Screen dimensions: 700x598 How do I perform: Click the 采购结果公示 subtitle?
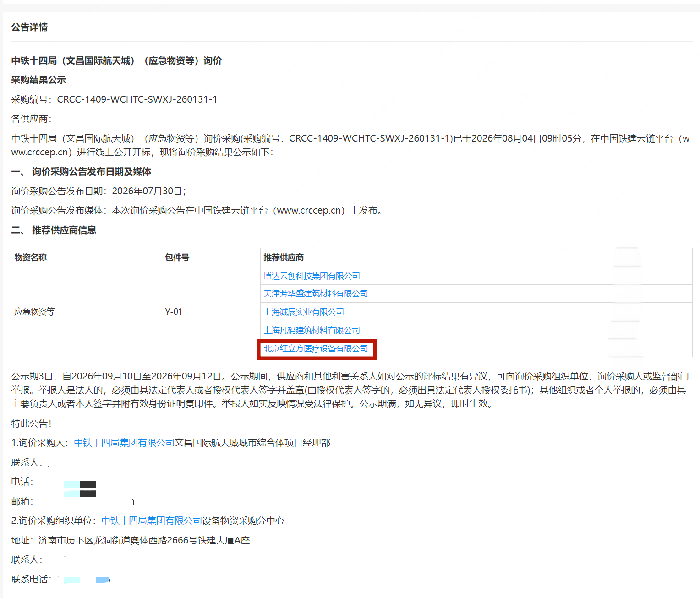38,80
